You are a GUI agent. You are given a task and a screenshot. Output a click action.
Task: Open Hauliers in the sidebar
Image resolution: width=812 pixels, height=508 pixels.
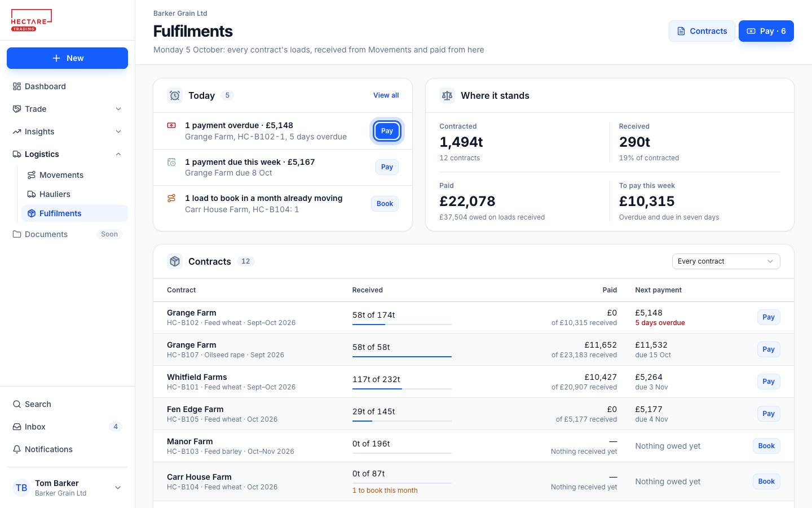74,194
